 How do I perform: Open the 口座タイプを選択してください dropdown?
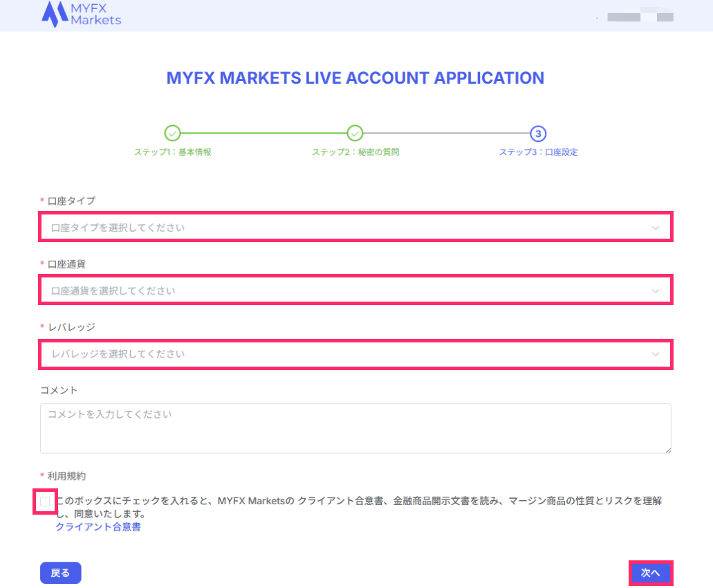coord(346,228)
